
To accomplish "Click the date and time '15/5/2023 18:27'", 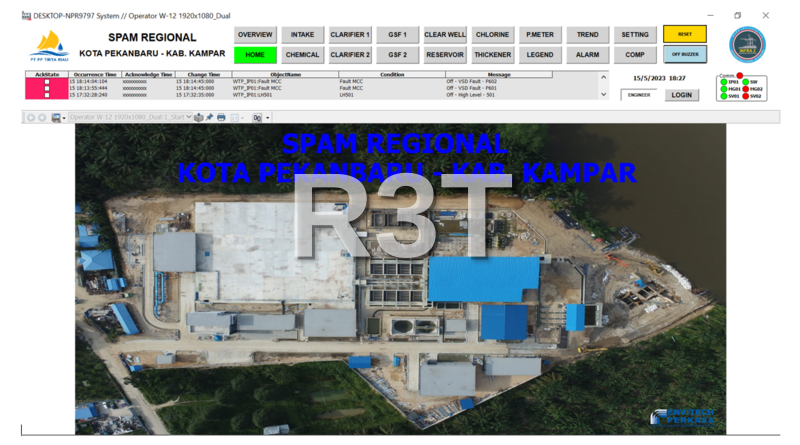I will point(659,78).
